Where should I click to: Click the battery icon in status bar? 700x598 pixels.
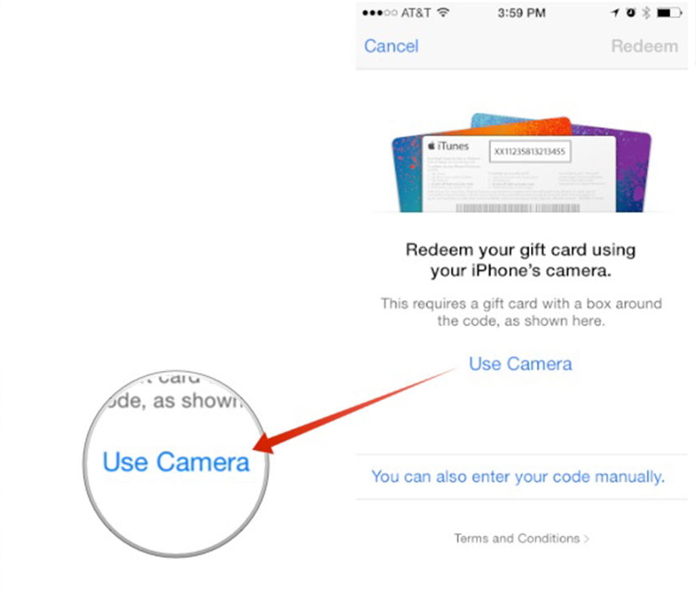click(669, 13)
